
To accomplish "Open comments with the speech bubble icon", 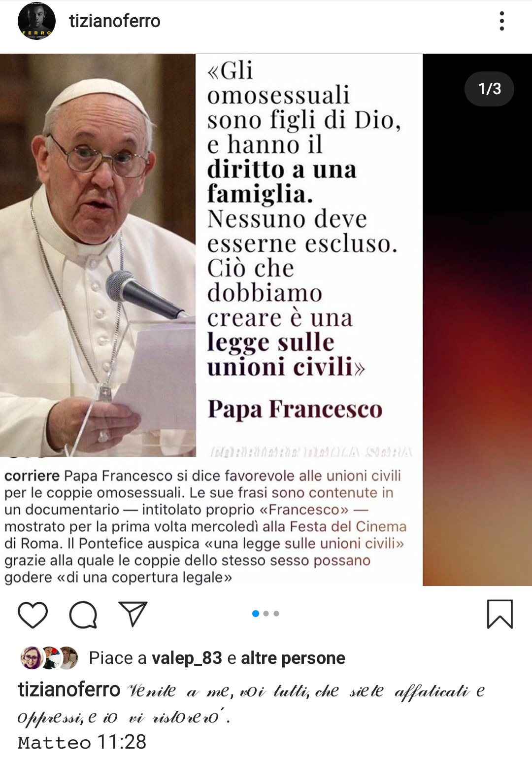I will [x=83, y=615].
